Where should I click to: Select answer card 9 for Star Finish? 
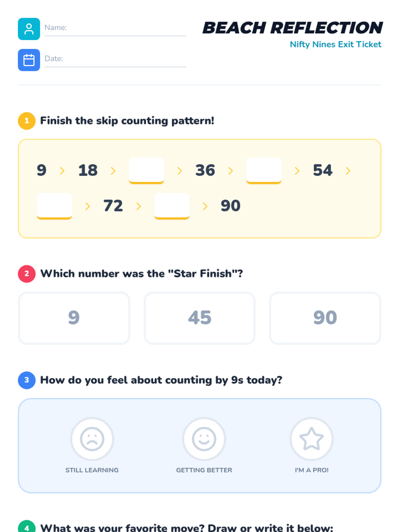tap(74, 318)
